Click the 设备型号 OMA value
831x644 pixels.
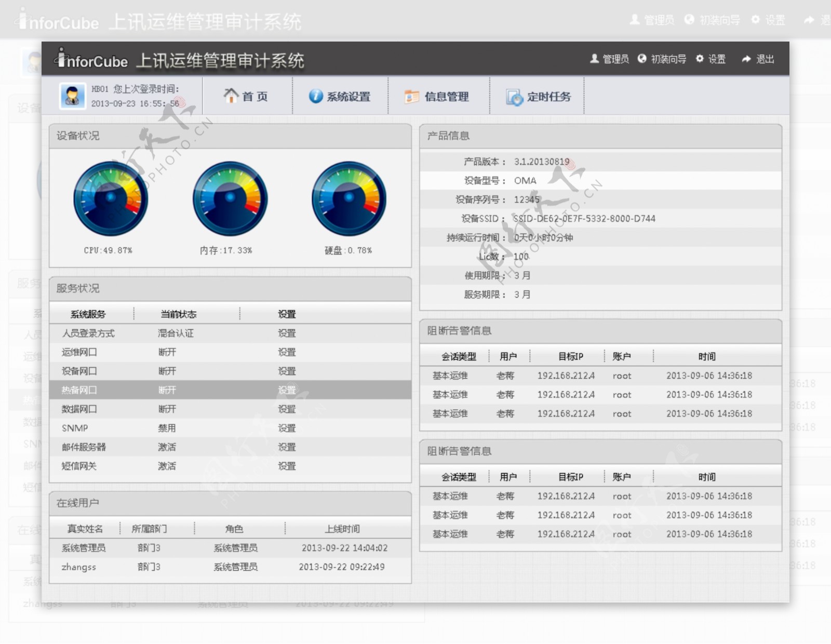525,181
